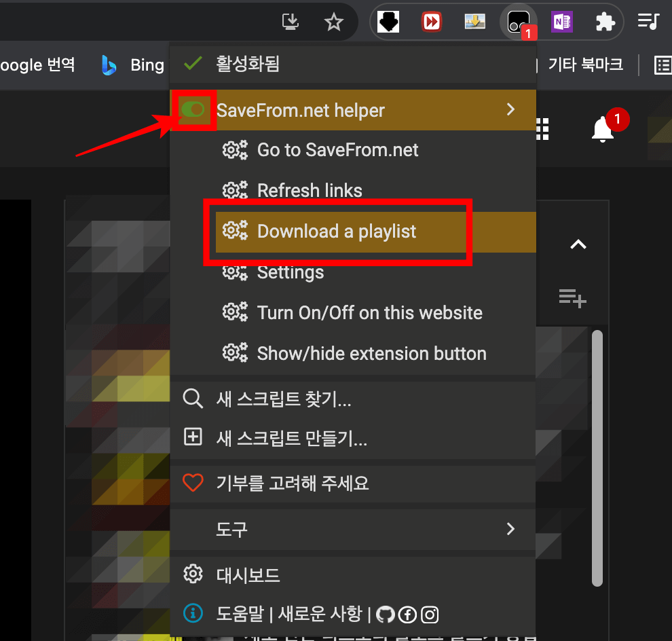Open the media control playlist icon

648,22
